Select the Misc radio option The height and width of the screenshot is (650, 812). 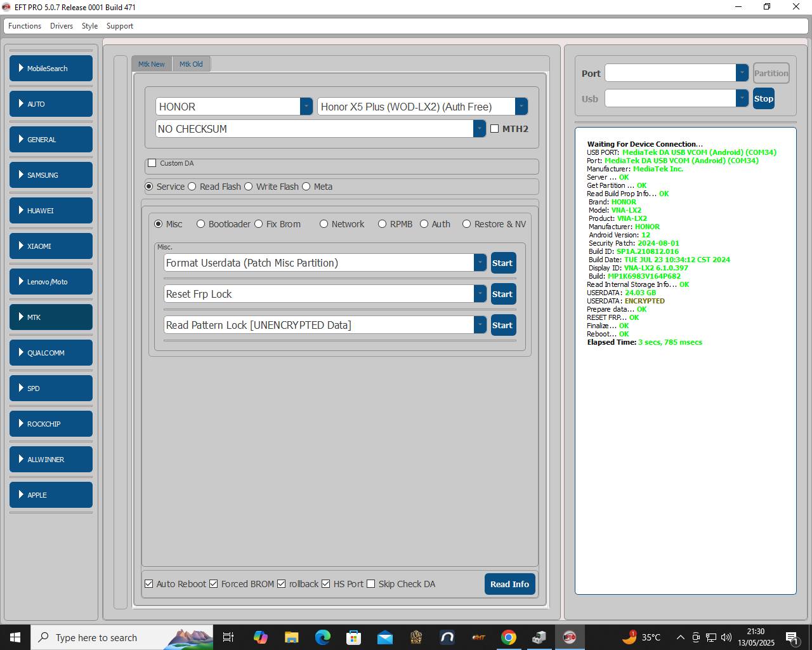(x=159, y=224)
